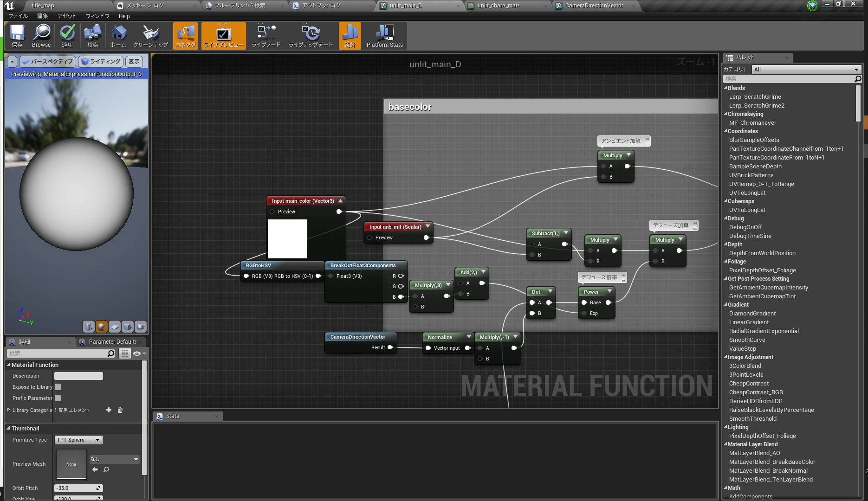868x501 pixels.
Task: Apply material changes with 適用 icon
Action: [67, 36]
